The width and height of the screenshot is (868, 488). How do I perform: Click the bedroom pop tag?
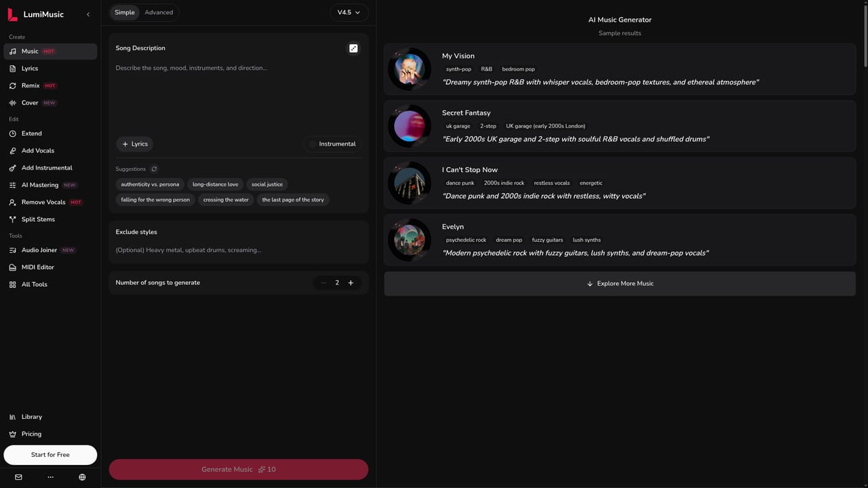(x=518, y=69)
